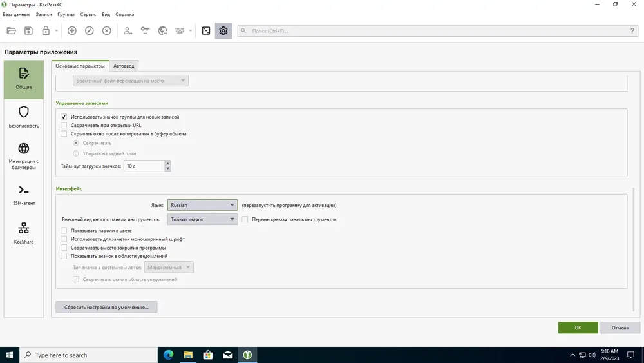Expand the arrow next to lock icon
Screen dimensions: 644x363
(x=56, y=31)
